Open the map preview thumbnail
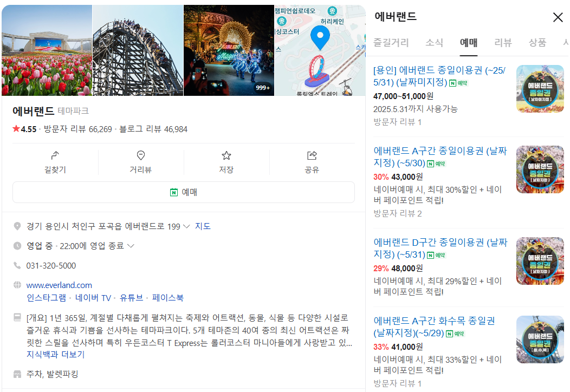The height and width of the screenshot is (392, 570). pyautogui.click(x=320, y=50)
